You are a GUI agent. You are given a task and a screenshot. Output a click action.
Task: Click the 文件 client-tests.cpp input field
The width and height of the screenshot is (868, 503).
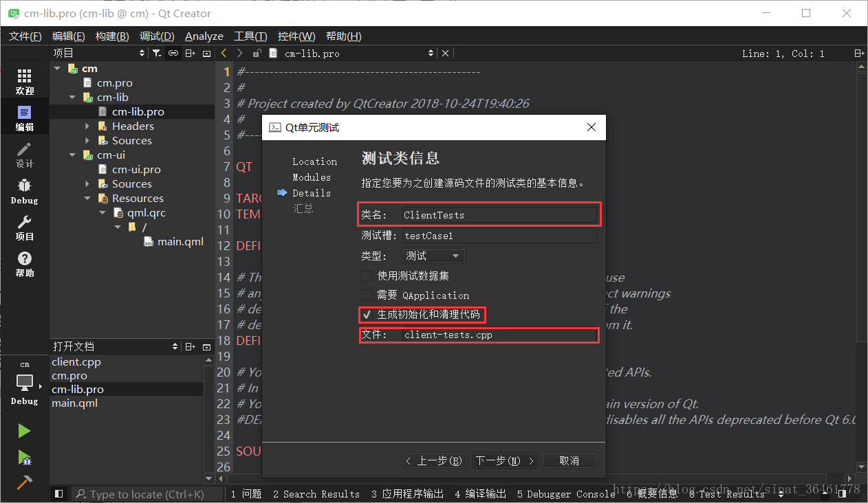499,335
